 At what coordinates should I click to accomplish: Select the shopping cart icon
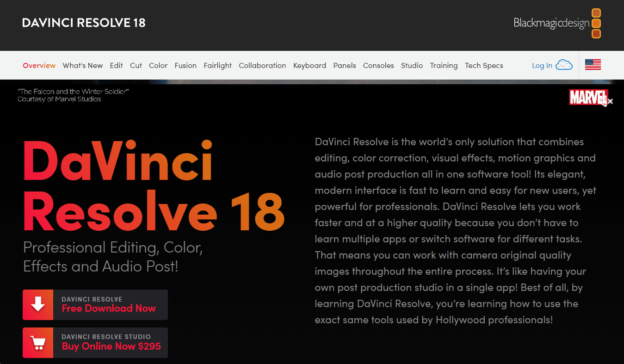37,342
